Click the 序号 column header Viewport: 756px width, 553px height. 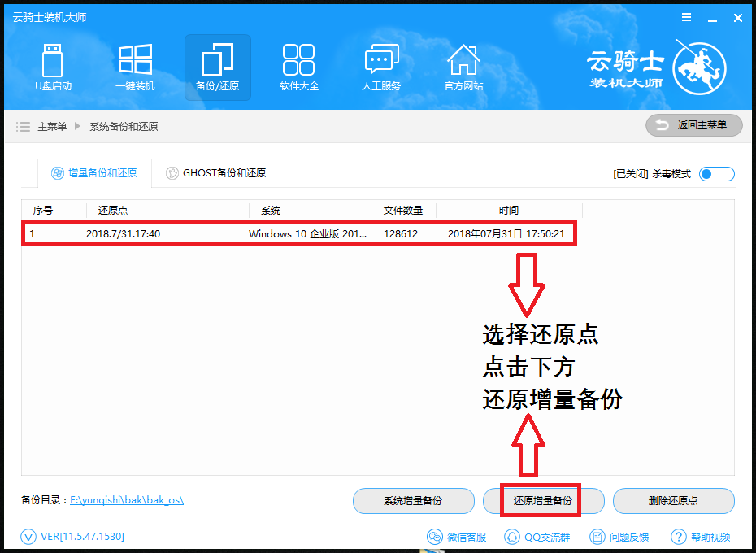(x=43, y=211)
